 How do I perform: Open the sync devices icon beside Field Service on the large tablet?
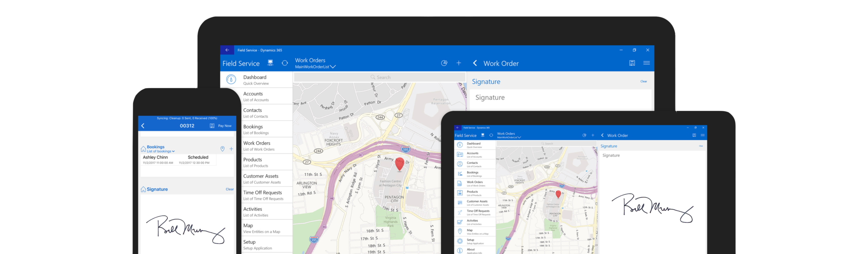click(270, 63)
